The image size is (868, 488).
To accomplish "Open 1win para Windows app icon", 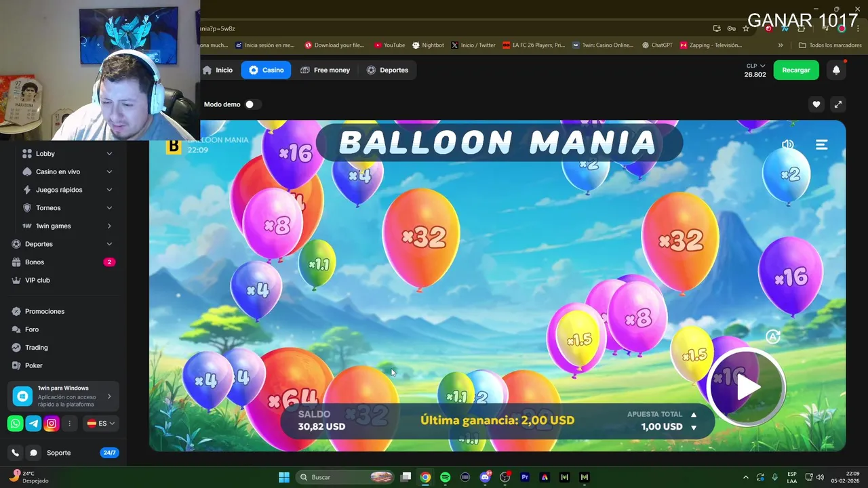I will [22, 396].
